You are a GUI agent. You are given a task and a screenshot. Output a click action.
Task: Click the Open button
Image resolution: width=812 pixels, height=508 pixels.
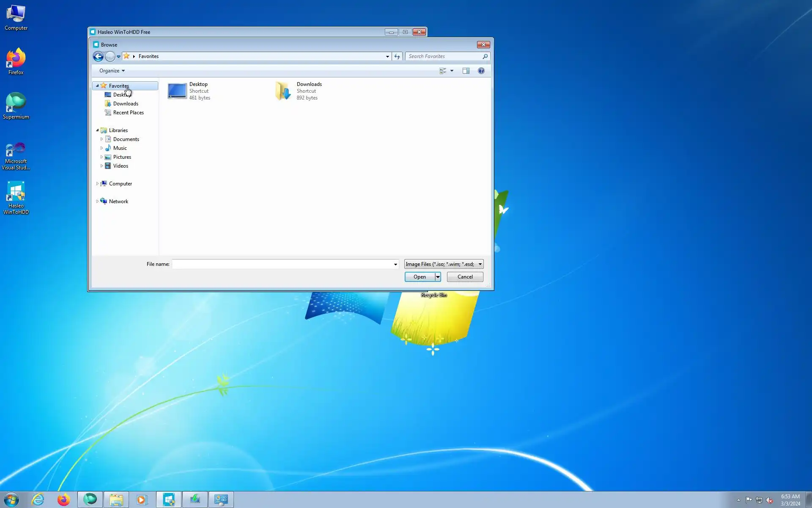[420, 277]
